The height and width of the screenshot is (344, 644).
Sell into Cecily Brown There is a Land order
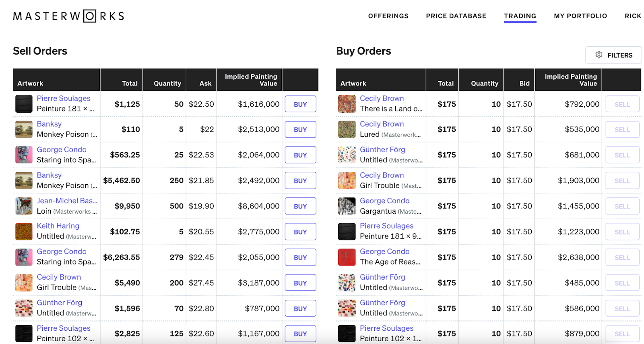(x=622, y=104)
